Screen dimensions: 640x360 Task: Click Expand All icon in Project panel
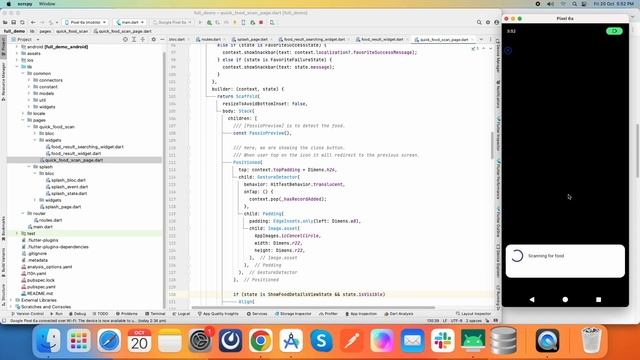coord(134,40)
